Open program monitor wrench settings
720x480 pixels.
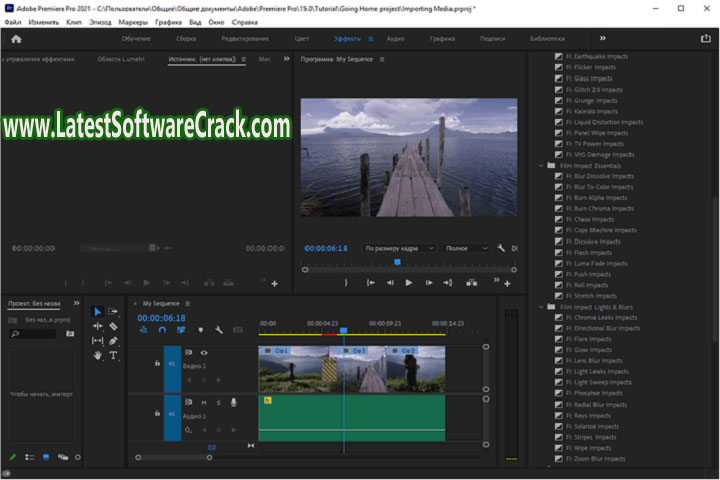[501, 248]
